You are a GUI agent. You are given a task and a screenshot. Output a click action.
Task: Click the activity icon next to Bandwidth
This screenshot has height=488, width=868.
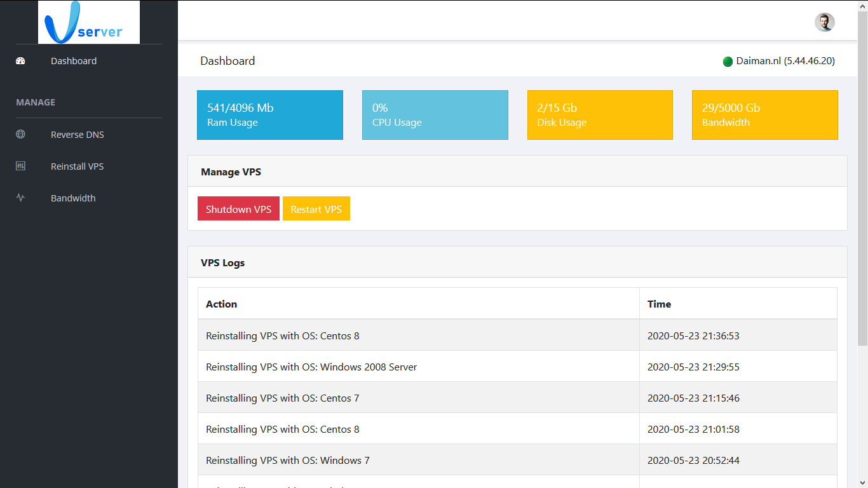point(20,198)
